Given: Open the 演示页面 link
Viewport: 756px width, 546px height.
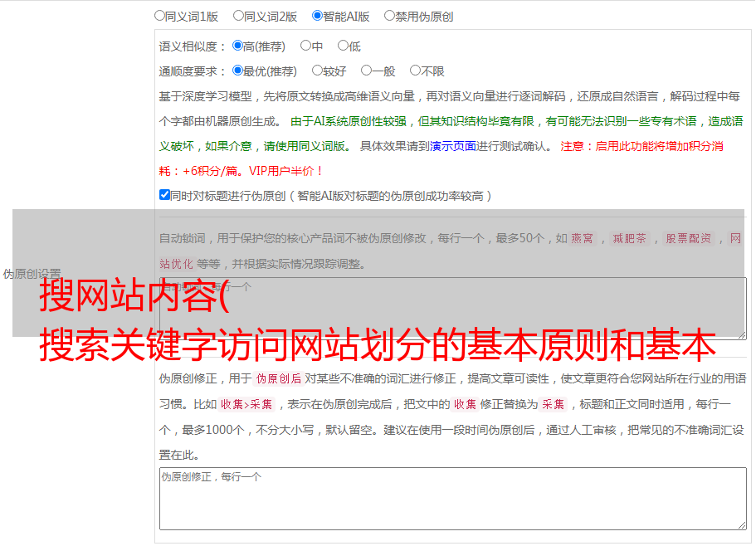Looking at the screenshot, I should click(452, 146).
